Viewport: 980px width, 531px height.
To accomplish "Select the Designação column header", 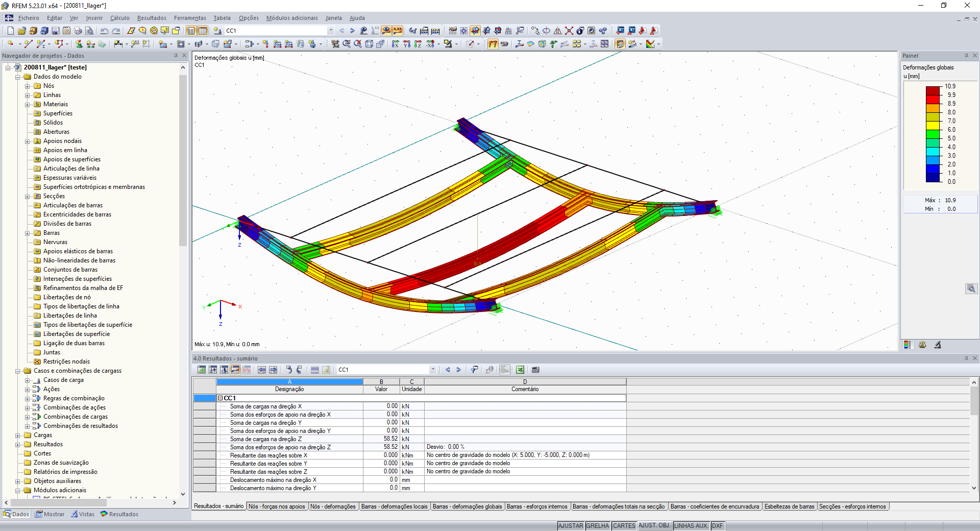I will coord(289,389).
